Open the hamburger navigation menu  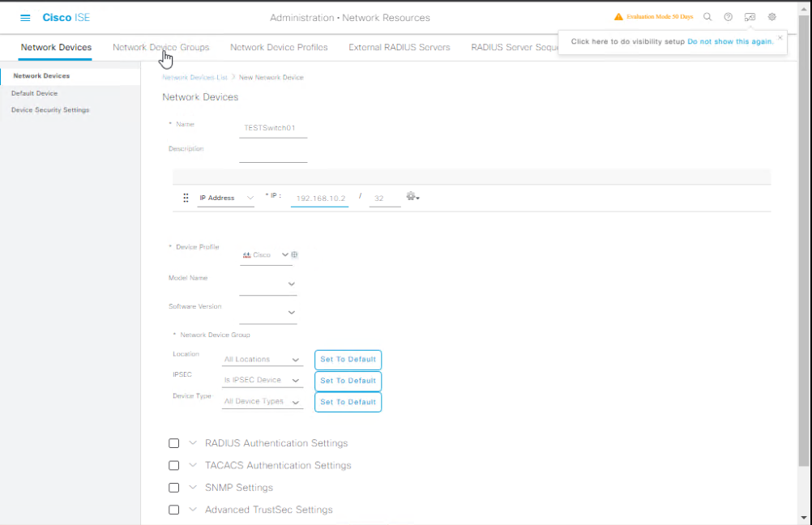(25, 18)
